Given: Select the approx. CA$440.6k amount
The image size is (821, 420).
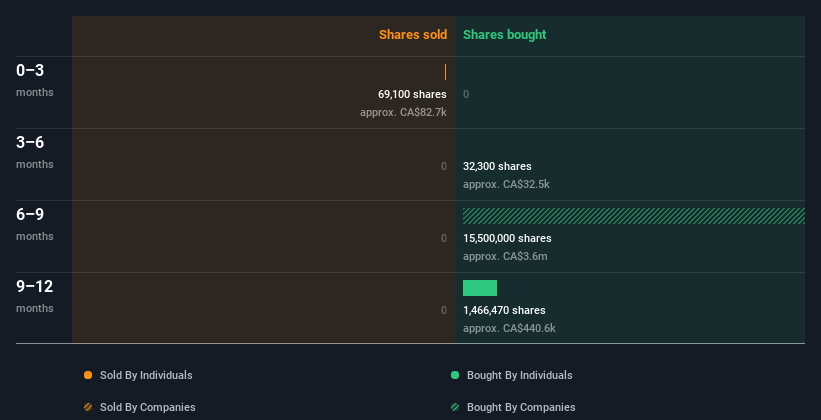Looking at the screenshot, I should 509,328.
